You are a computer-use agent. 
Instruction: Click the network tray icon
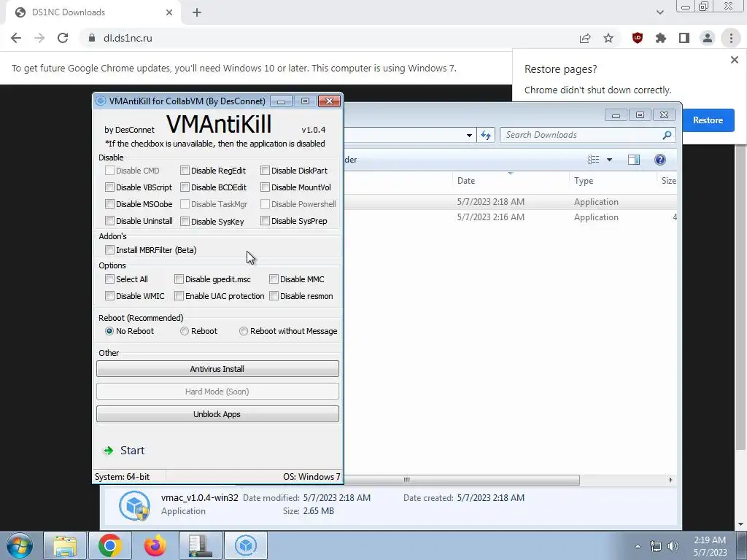point(656,546)
